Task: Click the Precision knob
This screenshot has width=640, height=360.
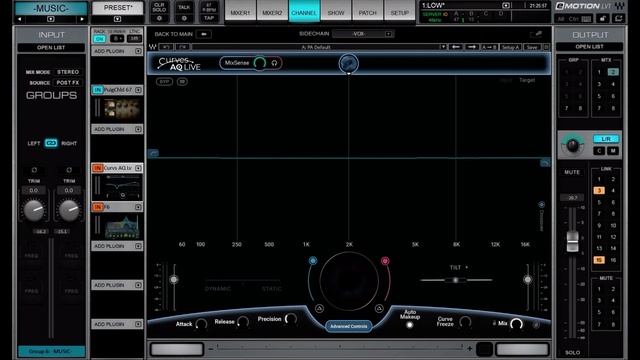Action: tap(291, 319)
